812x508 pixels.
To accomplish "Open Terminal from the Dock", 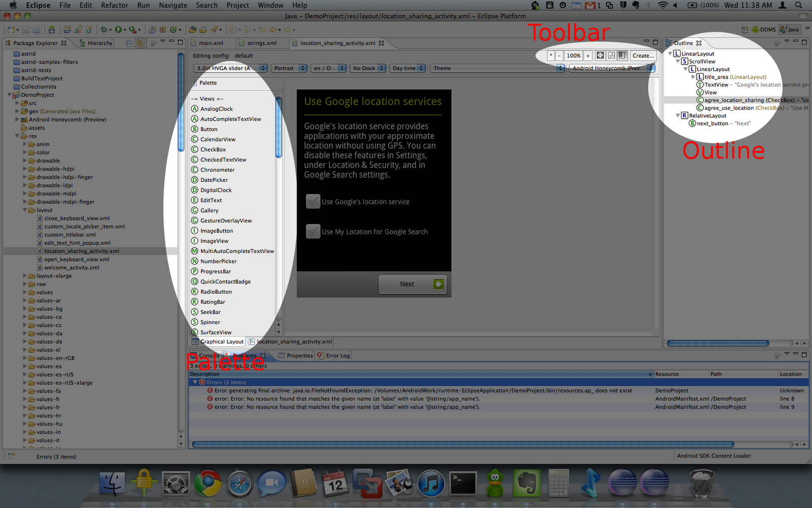I will (x=463, y=483).
